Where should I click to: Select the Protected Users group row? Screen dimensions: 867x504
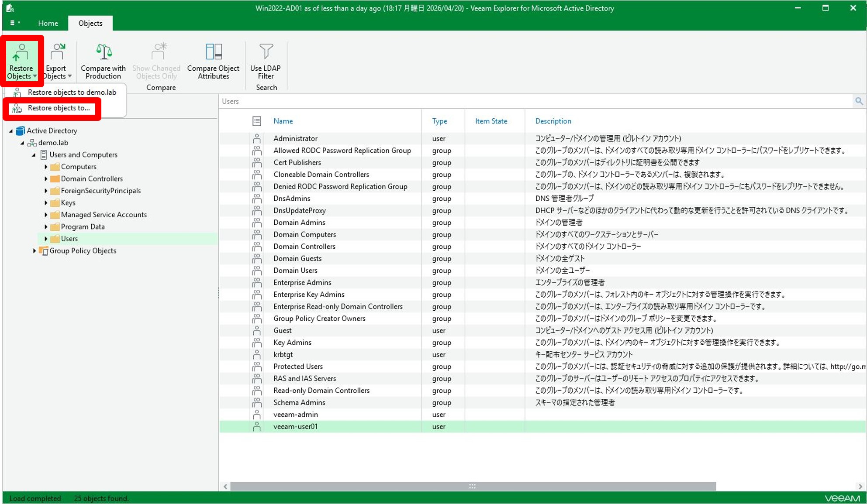542,367
